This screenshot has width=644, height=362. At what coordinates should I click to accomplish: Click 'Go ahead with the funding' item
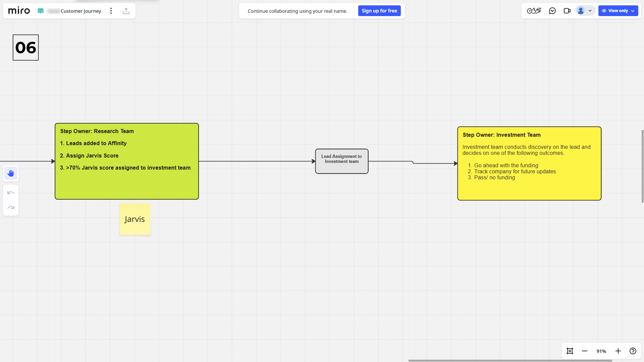point(506,165)
